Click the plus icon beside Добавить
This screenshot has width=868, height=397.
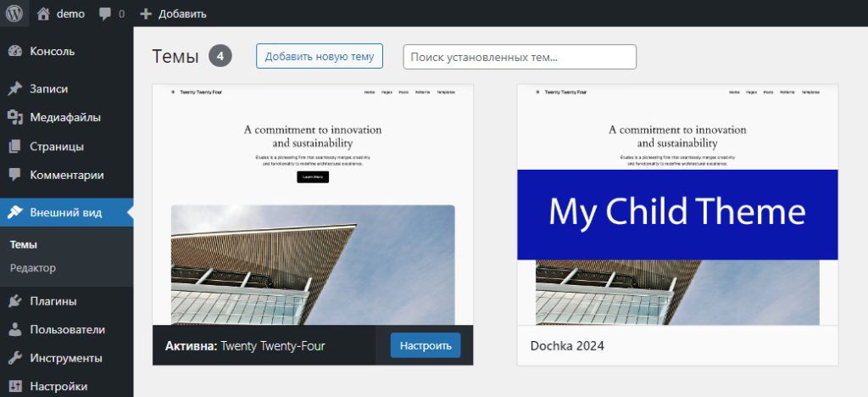[146, 14]
